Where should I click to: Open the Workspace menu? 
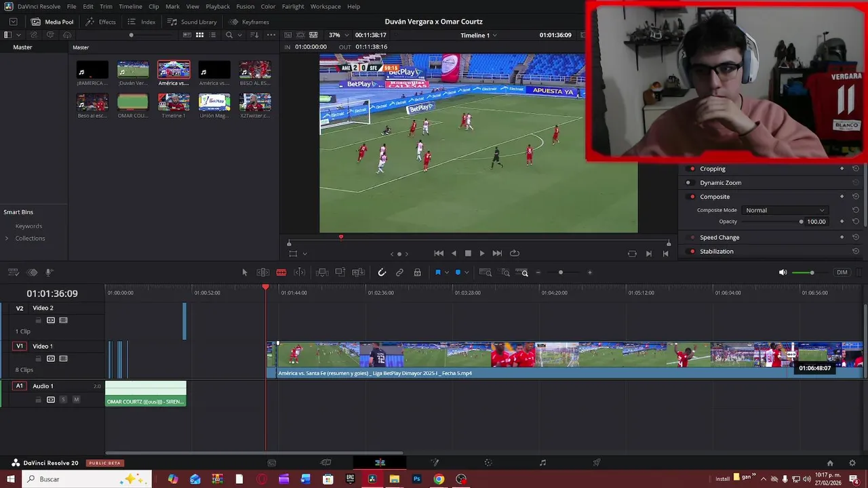point(325,6)
